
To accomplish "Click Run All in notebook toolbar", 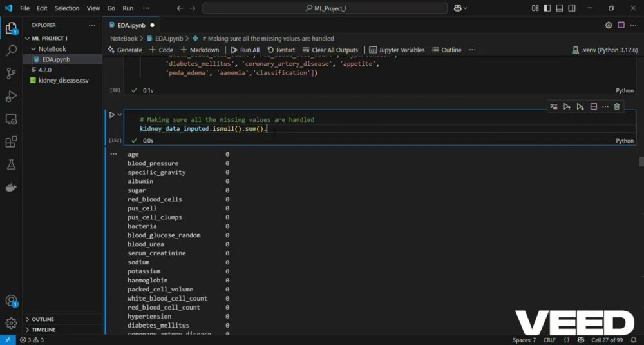I will pyautogui.click(x=245, y=50).
